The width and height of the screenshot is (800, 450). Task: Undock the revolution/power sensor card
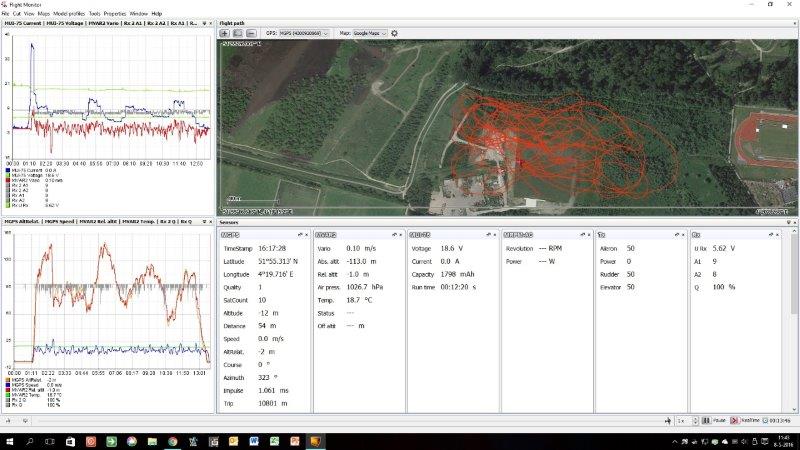[x=583, y=235]
